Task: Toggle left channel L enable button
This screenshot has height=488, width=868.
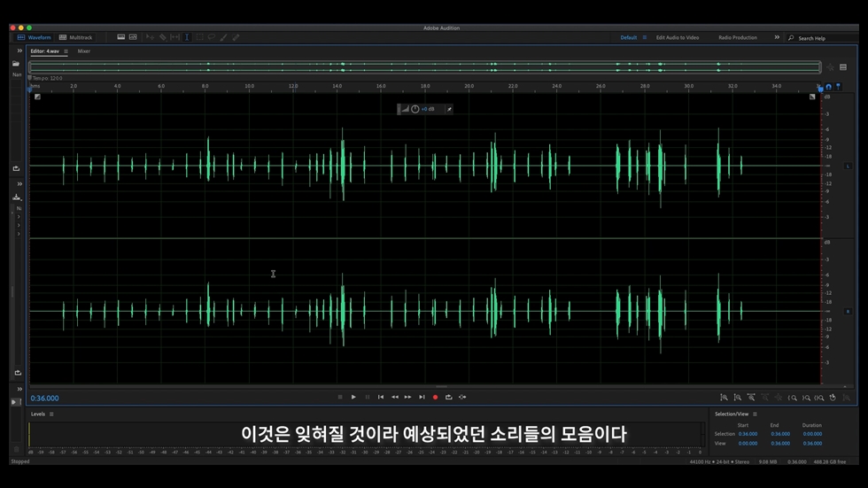Action: [x=848, y=166]
